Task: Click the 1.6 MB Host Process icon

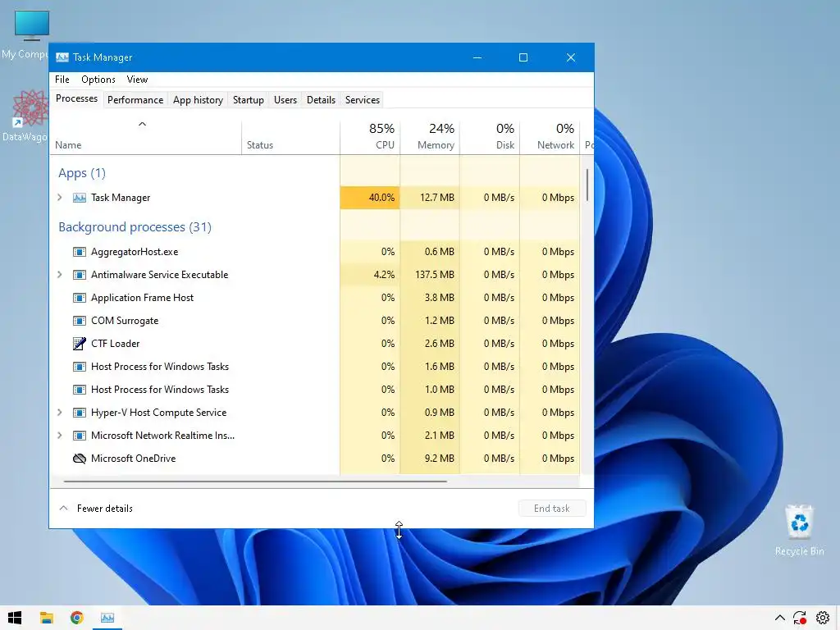Action: 80,367
